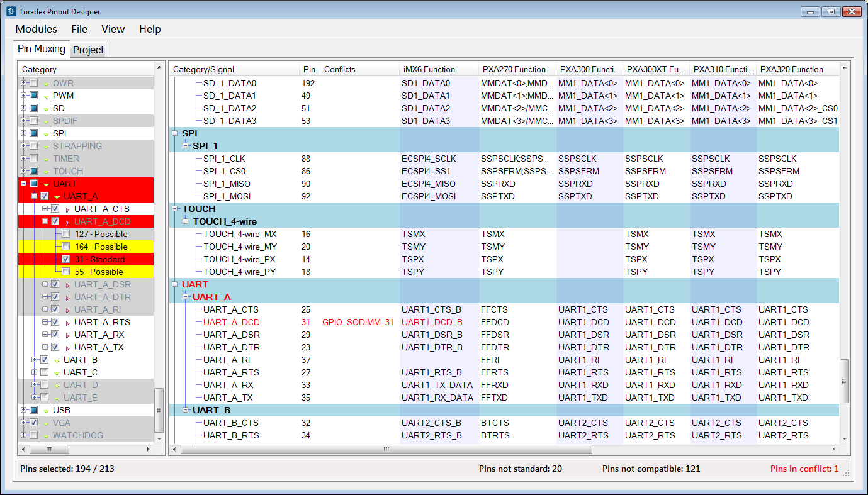868x495 pixels.
Task: Click the Pins in conflict: 1 status
Action: point(804,469)
